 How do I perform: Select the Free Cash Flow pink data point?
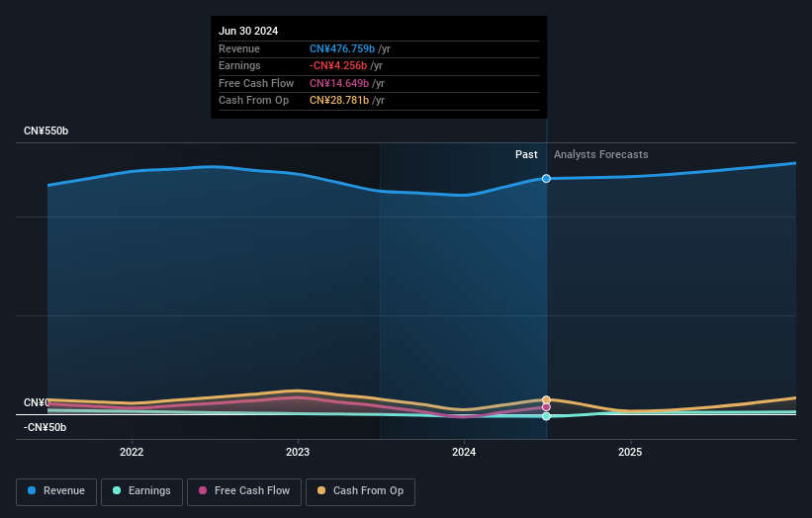tap(546, 407)
